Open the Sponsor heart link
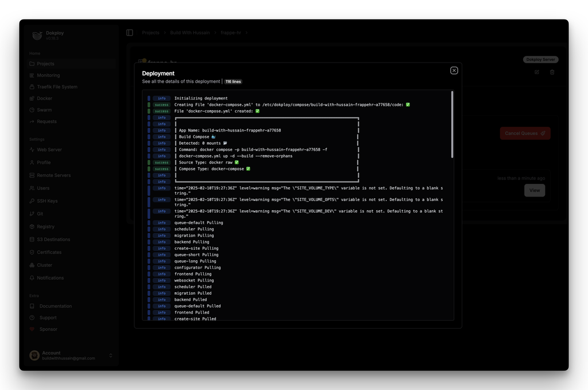The image size is (588, 390). [x=48, y=329]
